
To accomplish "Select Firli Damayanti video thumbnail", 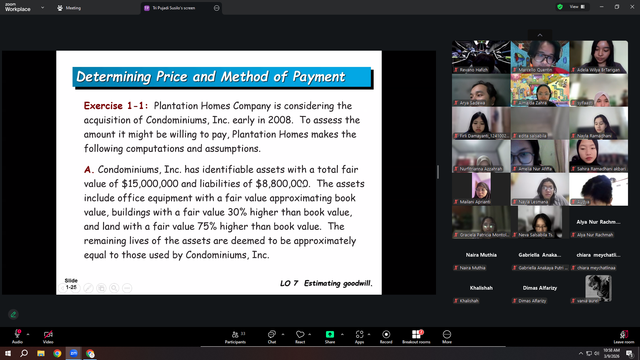I will [481, 123].
